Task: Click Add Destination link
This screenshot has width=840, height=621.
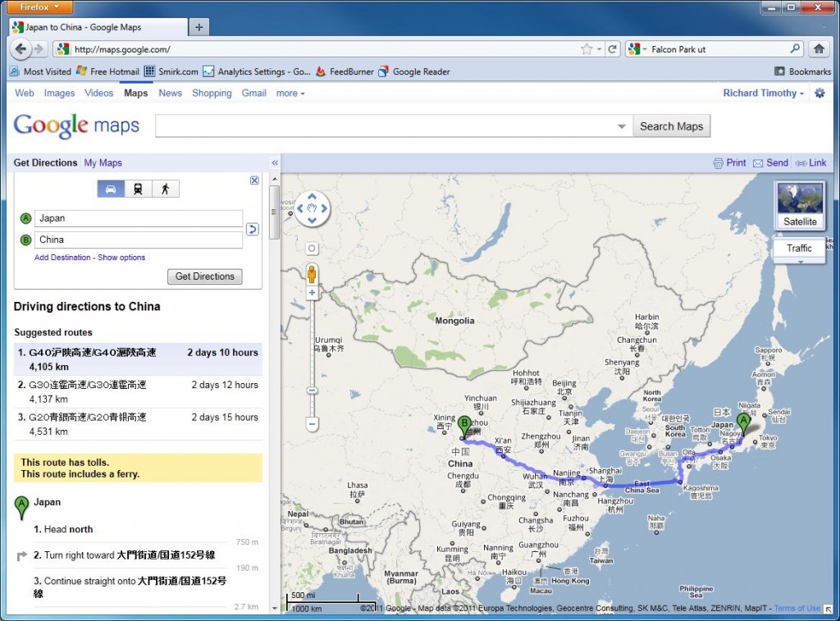Action: click(62, 258)
